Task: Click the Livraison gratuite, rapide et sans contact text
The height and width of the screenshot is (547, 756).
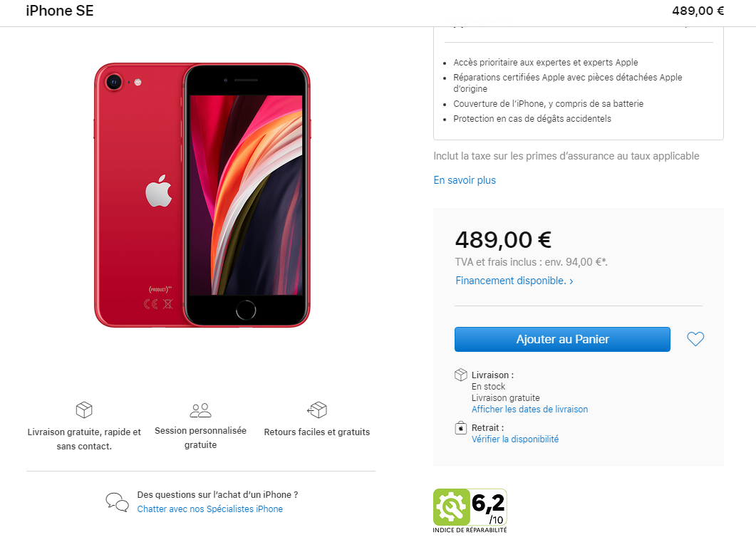Action: pos(84,439)
